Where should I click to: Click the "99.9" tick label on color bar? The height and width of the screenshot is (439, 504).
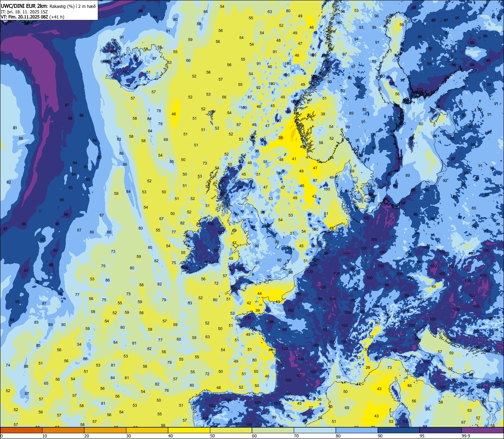point(466,436)
